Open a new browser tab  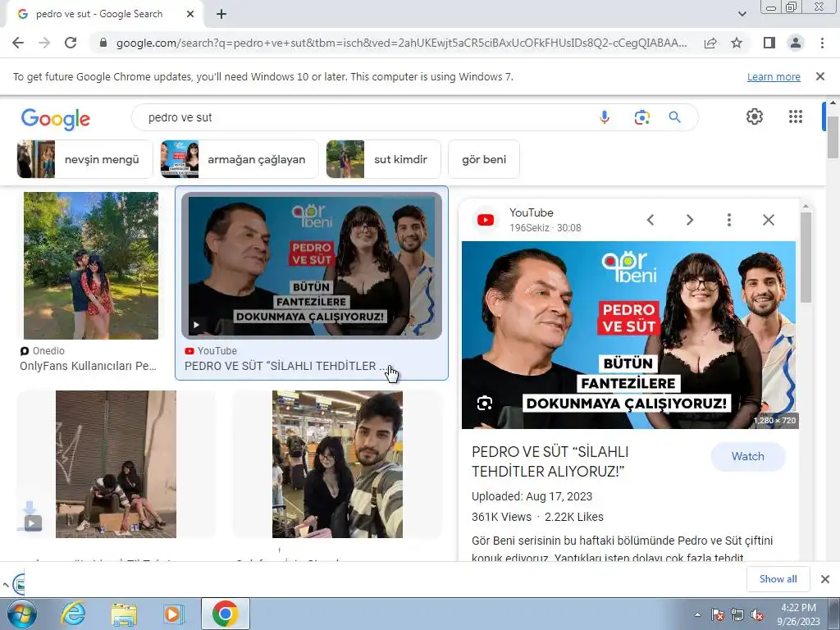pyautogui.click(x=221, y=15)
